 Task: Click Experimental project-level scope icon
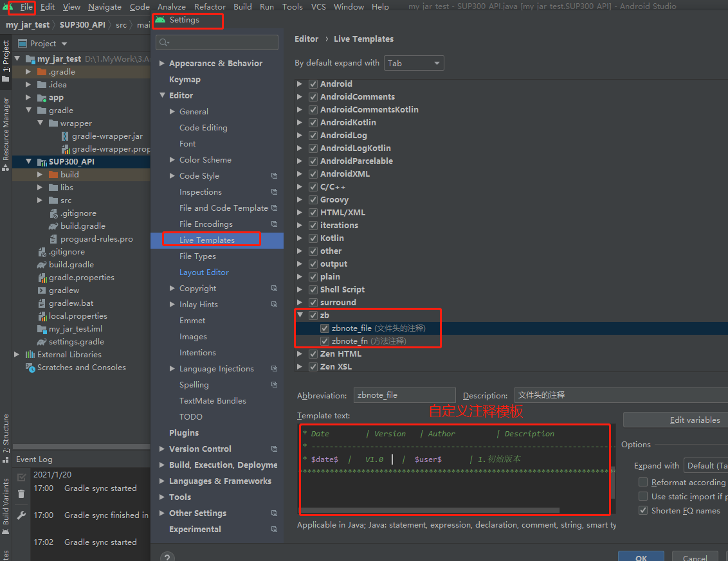point(275,529)
